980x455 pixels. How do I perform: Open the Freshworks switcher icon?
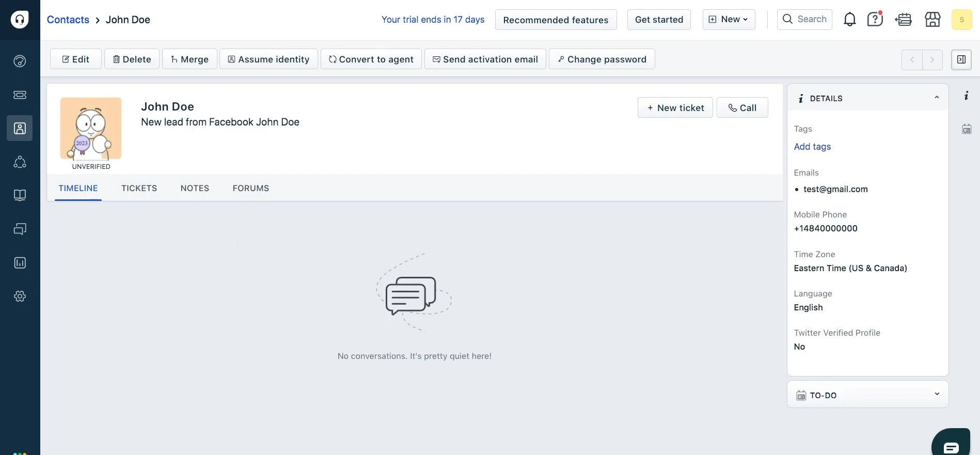[x=904, y=20]
